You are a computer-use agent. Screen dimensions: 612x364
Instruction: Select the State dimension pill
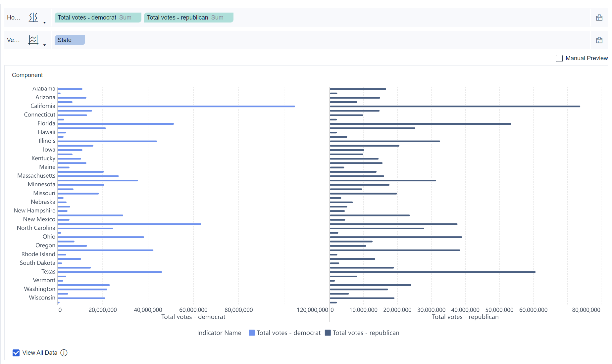70,40
